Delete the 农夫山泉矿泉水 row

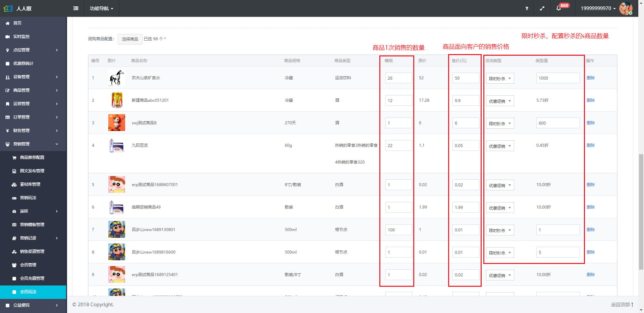(x=590, y=78)
